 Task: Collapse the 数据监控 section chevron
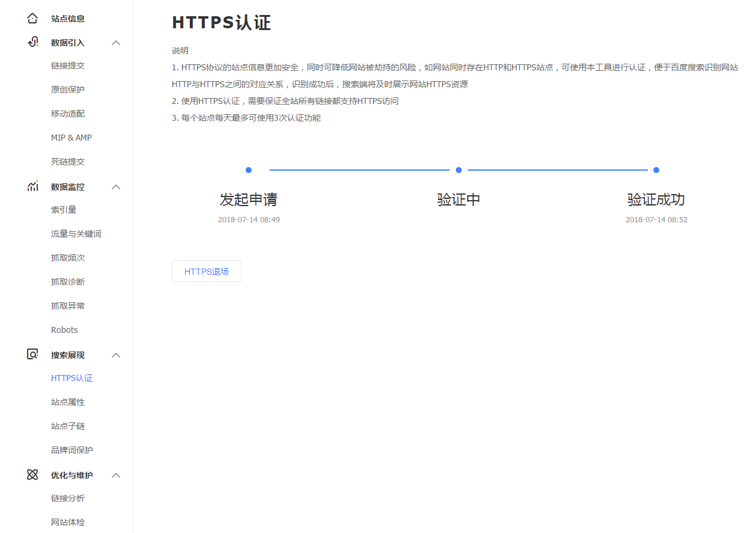pyautogui.click(x=116, y=187)
